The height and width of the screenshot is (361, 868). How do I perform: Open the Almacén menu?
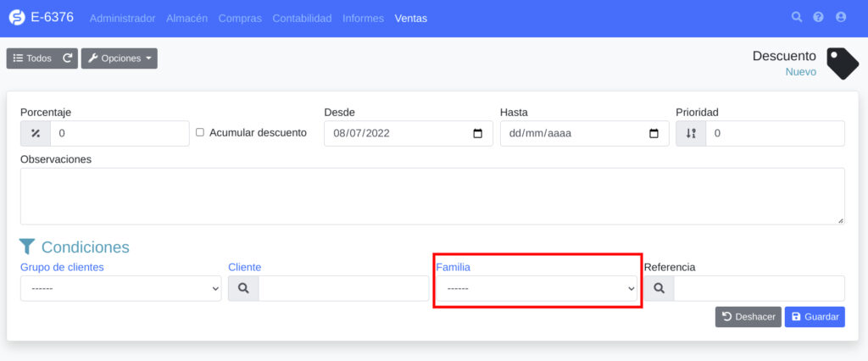pyautogui.click(x=186, y=18)
